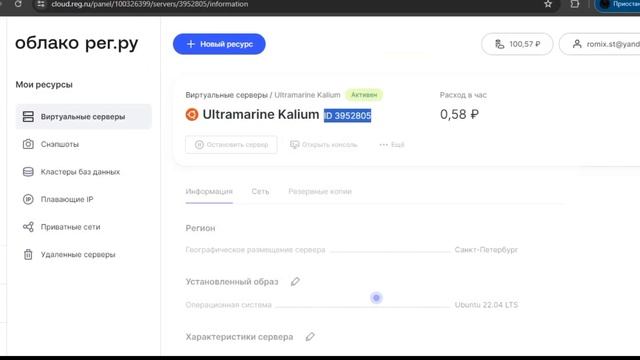Switch to the Сеть tab
The height and width of the screenshot is (360, 640).
260,191
